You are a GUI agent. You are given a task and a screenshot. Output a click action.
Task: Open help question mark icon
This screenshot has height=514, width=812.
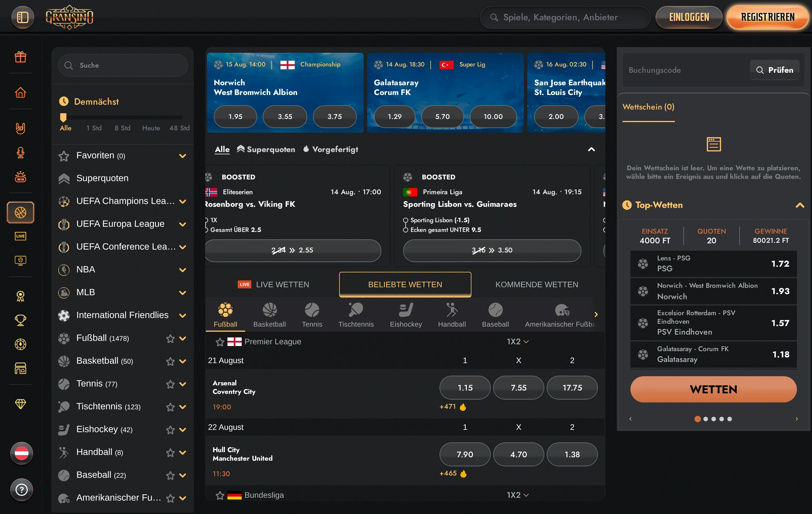[x=22, y=489]
